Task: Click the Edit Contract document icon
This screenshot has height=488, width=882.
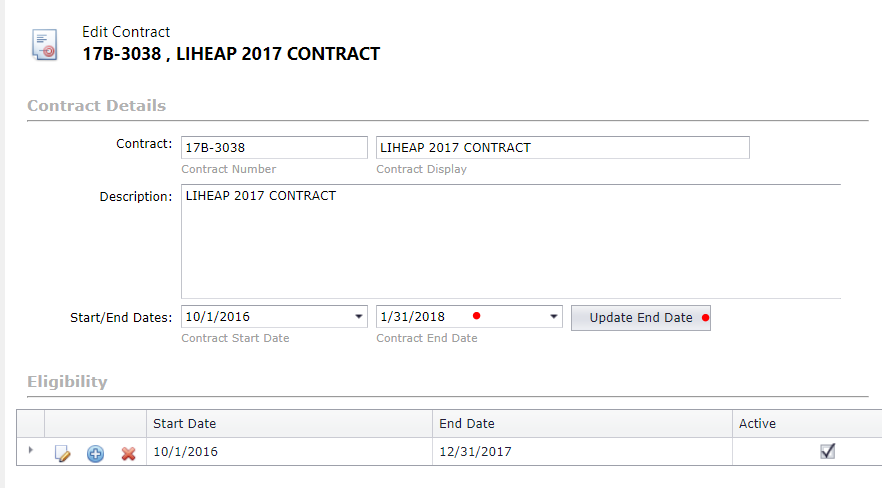Action: coord(44,44)
